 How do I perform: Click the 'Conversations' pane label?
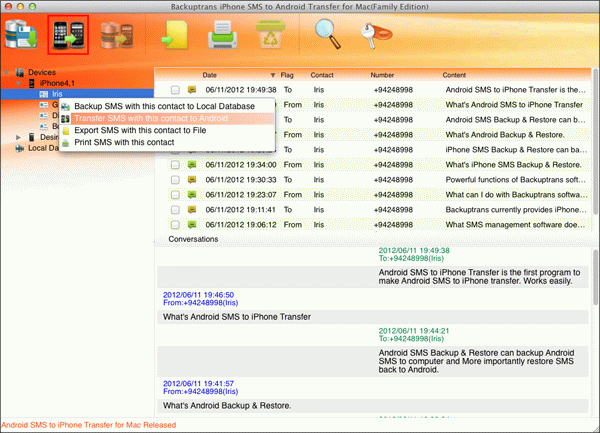click(193, 239)
